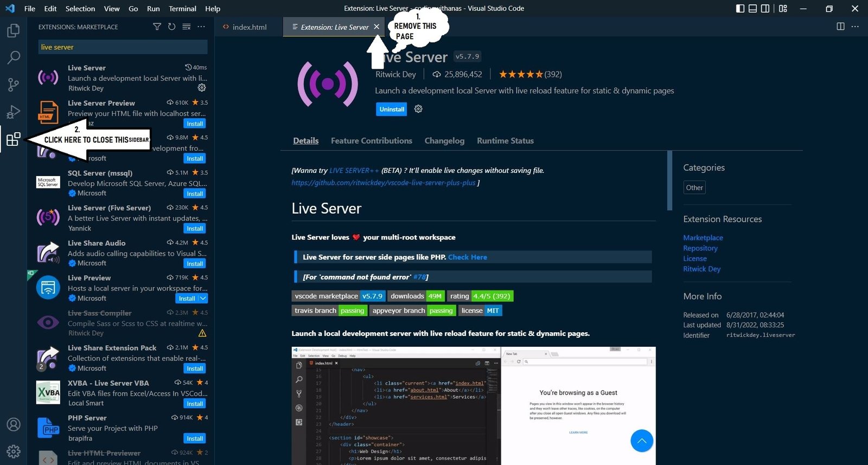Open the Manage gear in activity bar
Image resolution: width=868 pixels, height=465 pixels.
click(x=13, y=451)
